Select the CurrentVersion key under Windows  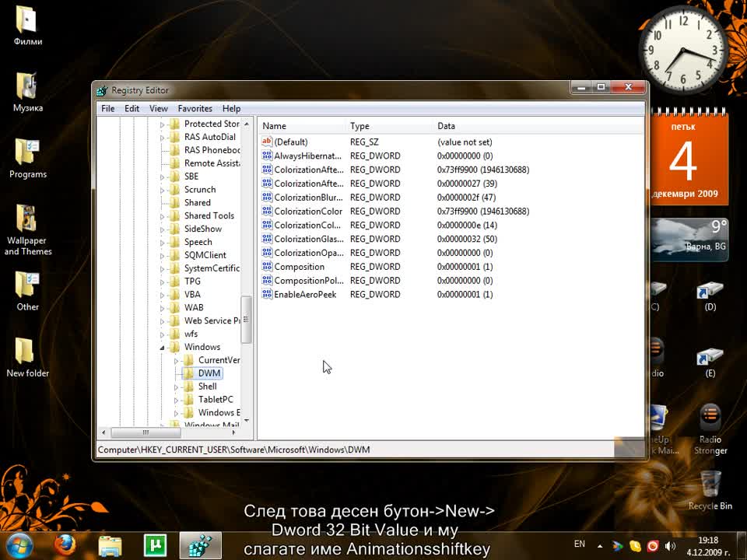click(219, 360)
